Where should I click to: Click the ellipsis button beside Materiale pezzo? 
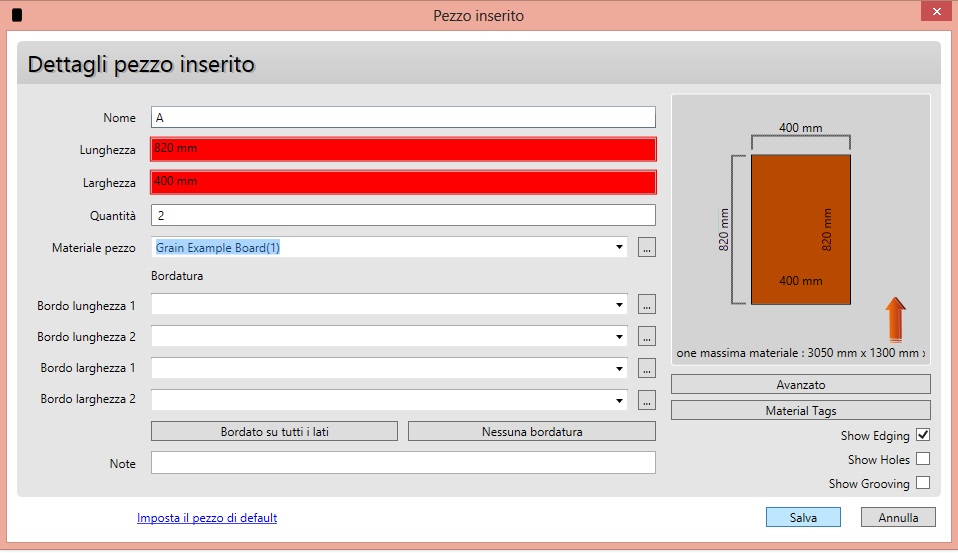pyautogui.click(x=647, y=247)
